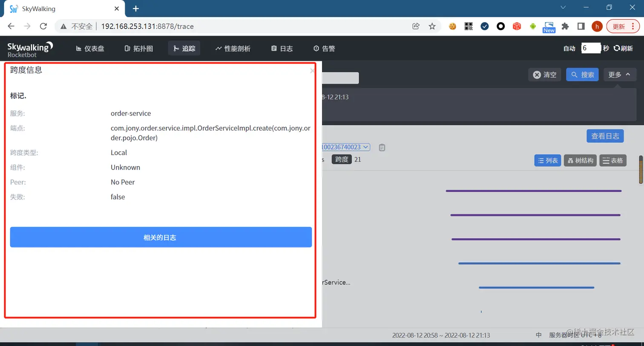Toggle the browser side panel
Screen dimensions: 644x346
tap(581, 26)
